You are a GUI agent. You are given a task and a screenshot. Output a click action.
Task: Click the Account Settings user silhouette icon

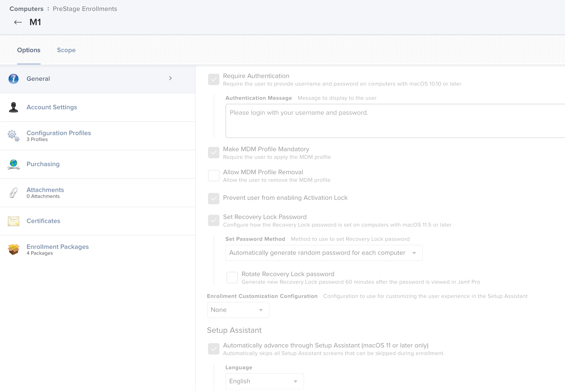coord(14,107)
